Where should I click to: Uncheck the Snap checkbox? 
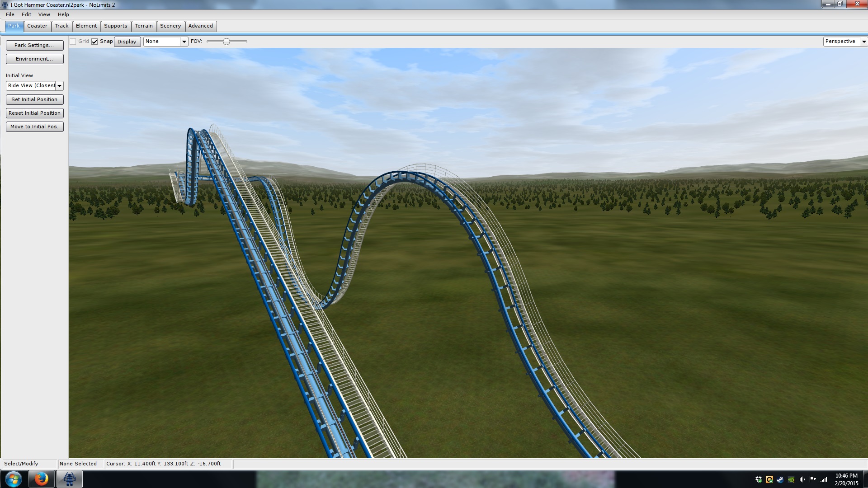pos(94,42)
